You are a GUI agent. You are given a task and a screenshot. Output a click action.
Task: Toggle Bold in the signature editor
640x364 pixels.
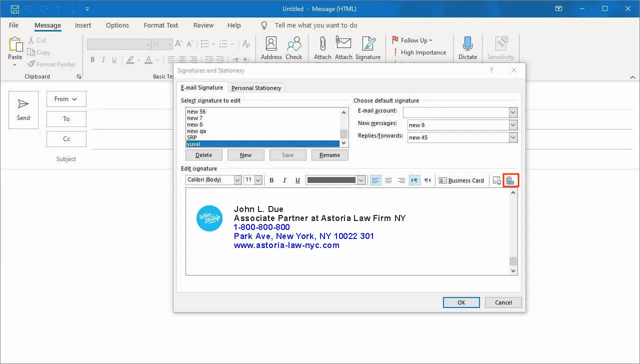(x=271, y=180)
